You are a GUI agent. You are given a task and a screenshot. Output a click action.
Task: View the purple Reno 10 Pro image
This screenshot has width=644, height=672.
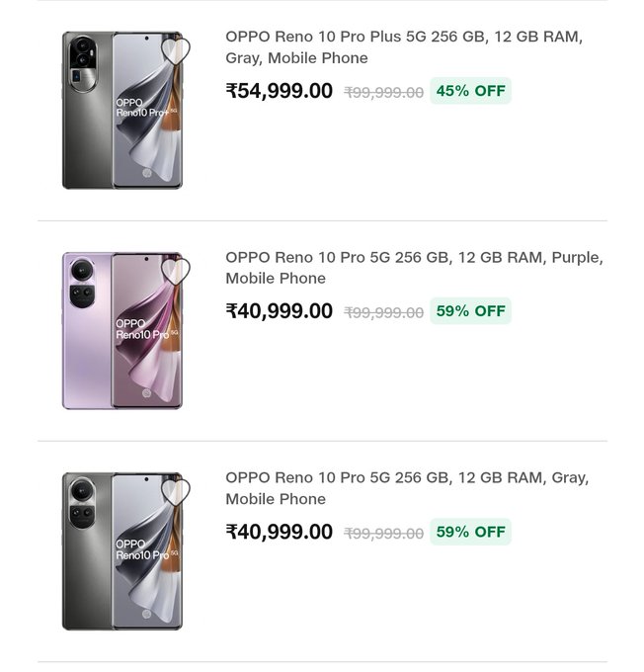point(121,330)
